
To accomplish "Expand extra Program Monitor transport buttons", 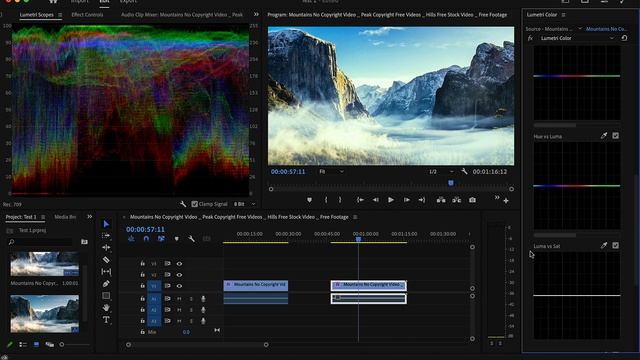I will (x=497, y=198).
